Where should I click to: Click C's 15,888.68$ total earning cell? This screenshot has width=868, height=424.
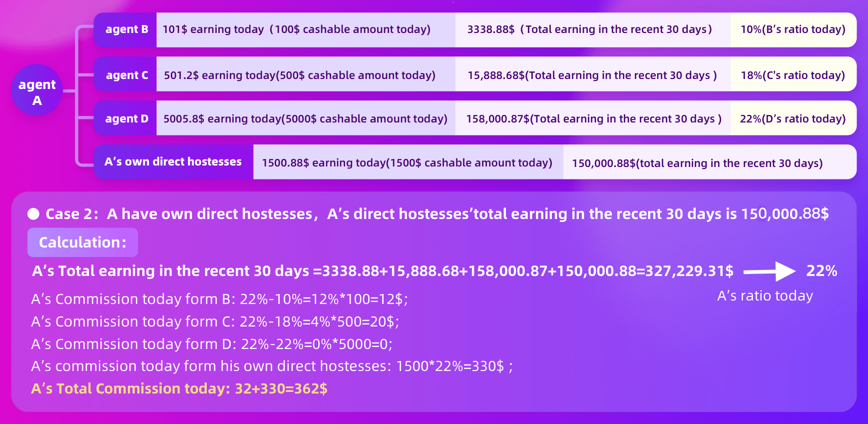(592, 75)
